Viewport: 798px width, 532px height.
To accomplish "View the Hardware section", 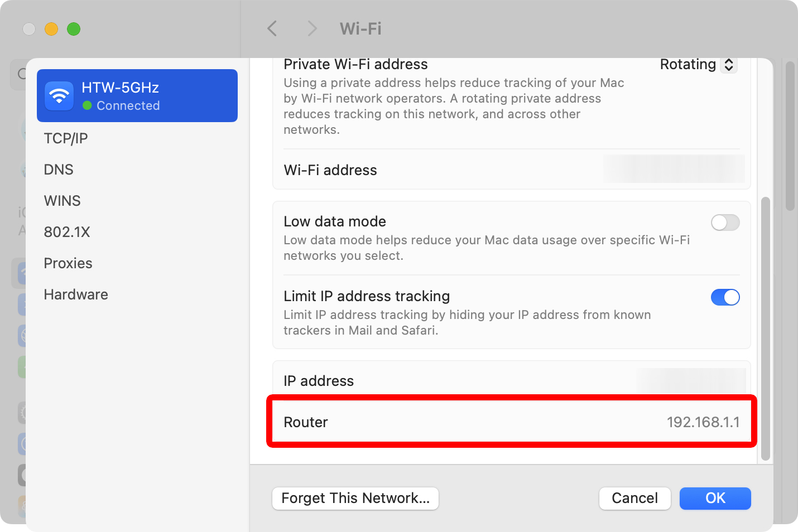I will coord(76,294).
